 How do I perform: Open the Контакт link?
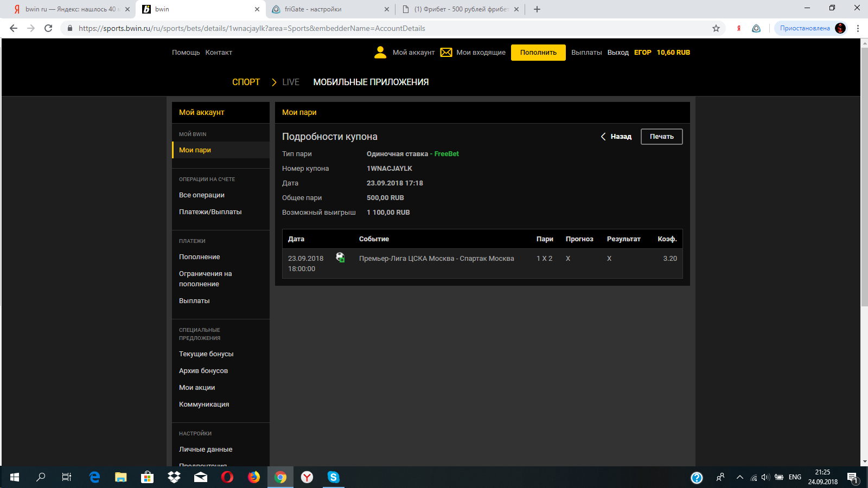219,53
